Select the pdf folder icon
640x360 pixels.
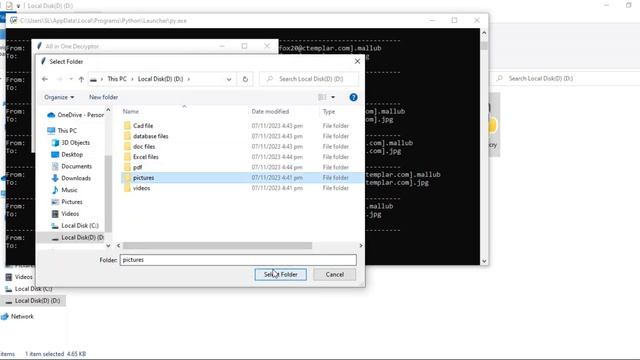point(127,167)
